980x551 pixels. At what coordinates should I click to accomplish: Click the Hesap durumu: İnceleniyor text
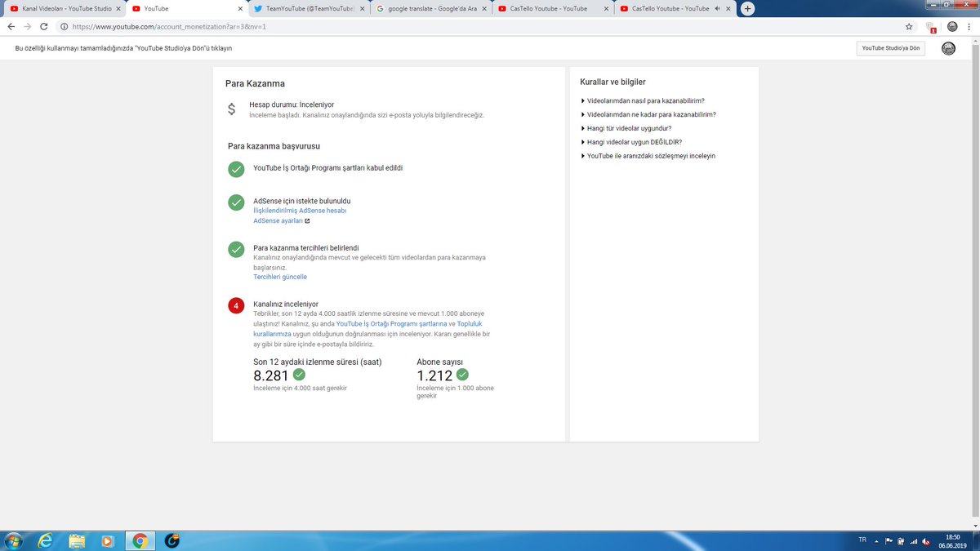[292, 104]
